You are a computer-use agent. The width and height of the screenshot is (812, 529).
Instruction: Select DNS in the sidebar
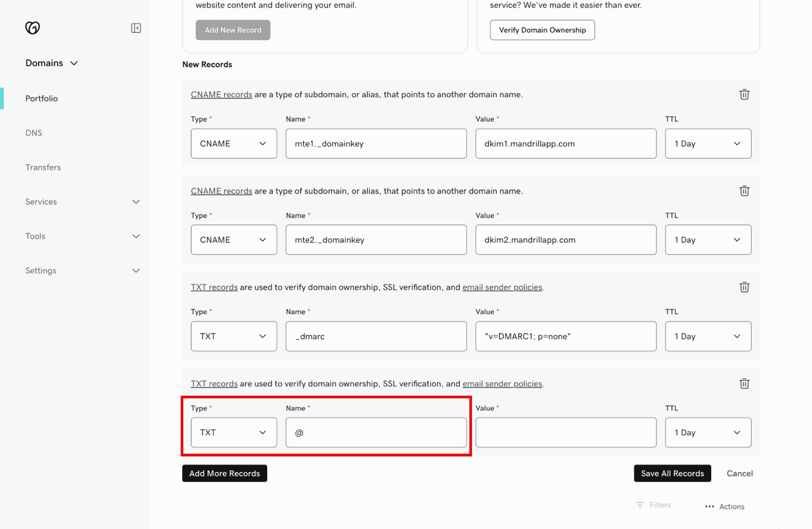point(32,133)
